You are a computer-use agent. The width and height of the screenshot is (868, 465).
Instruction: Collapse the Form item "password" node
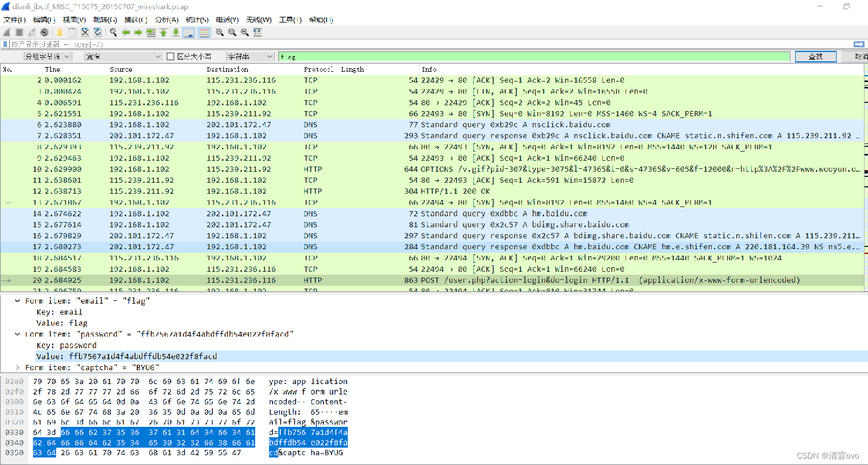point(17,334)
